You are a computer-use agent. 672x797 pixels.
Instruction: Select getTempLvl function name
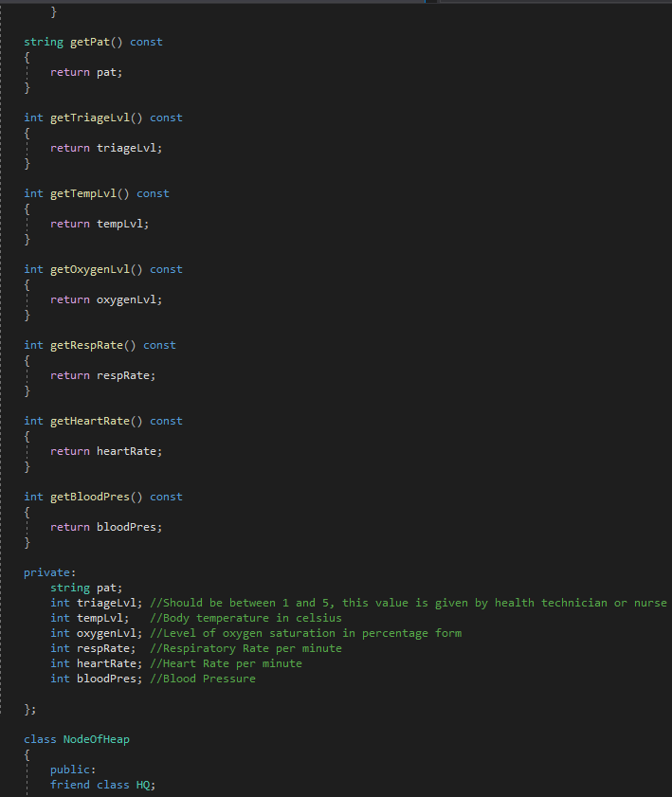click(x=82, y=193)
